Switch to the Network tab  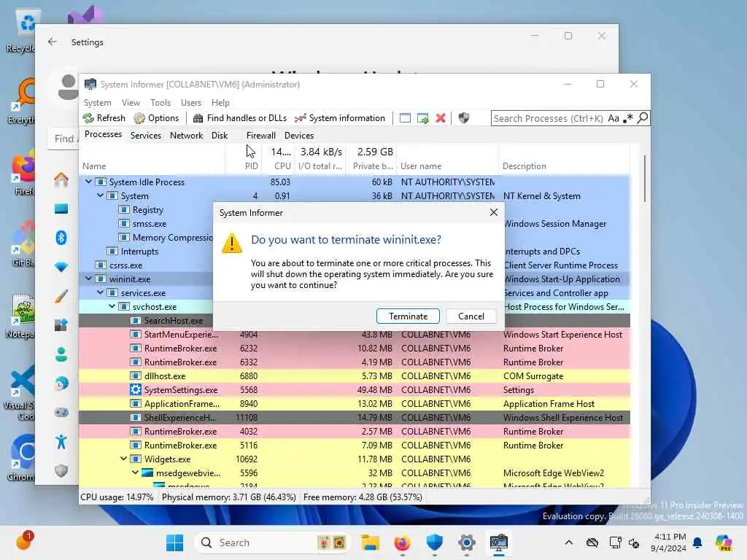click(x=186, y=135)
